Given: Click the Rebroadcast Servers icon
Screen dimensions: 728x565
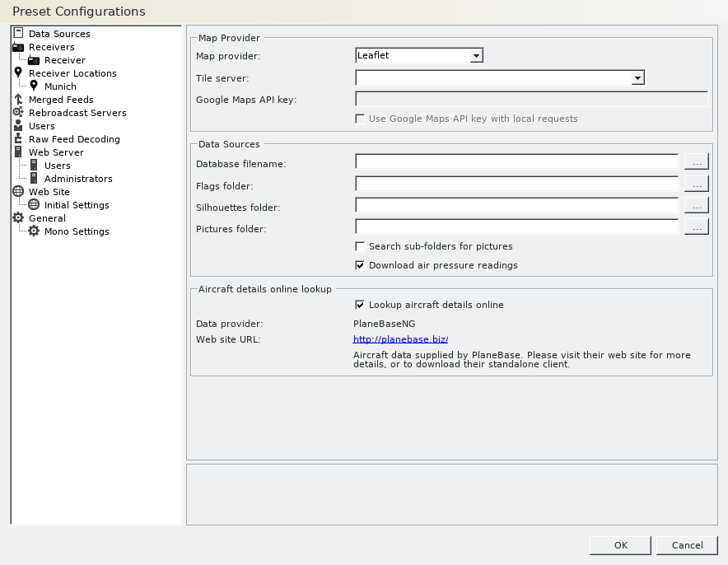Looking at the screenshot, I should [x=18, y=112].
